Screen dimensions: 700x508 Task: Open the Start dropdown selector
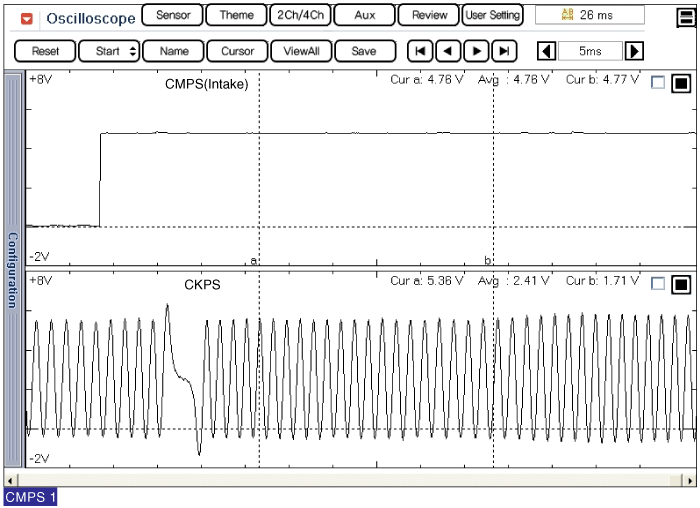[109, 51]
